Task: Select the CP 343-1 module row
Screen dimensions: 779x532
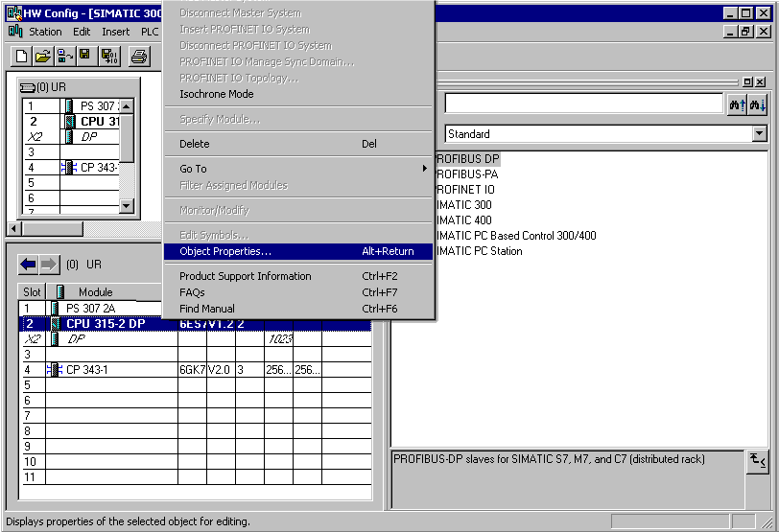Action: tap(94, 369)
